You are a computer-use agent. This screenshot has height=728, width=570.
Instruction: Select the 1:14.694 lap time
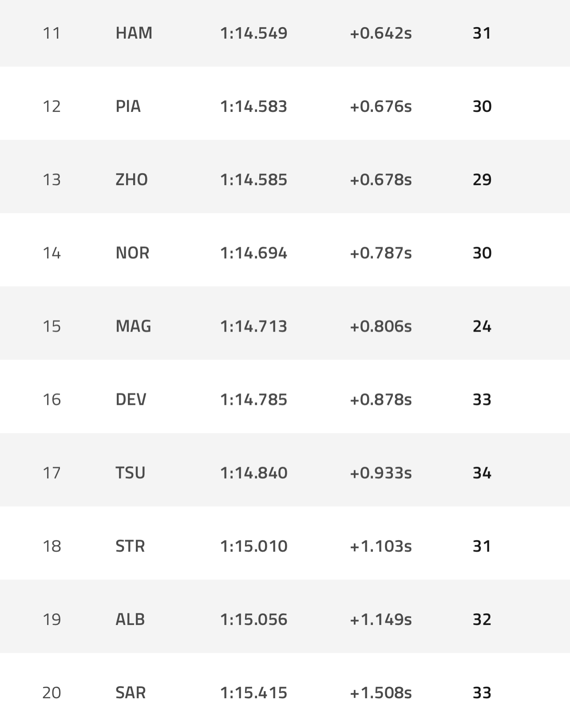(253, 253)
